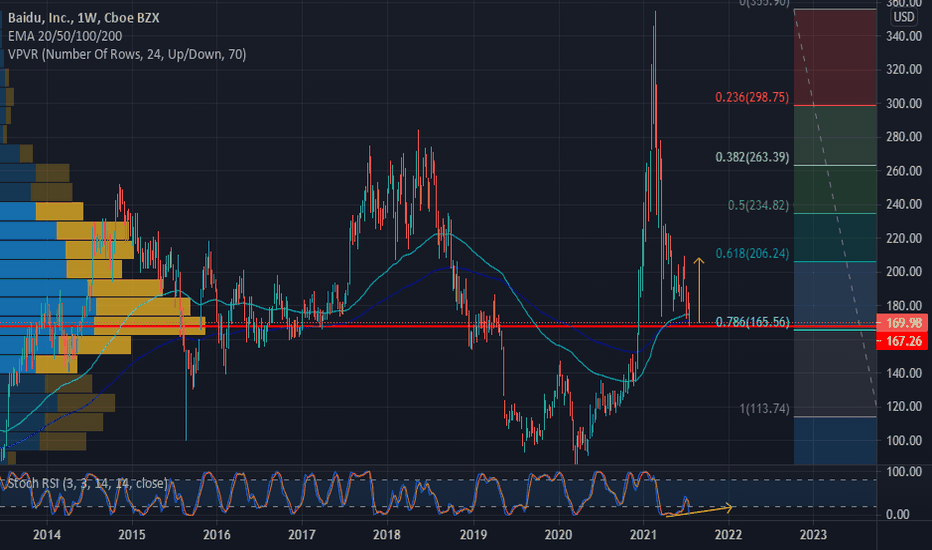932x550 pixels.
Task: Click the 2023 time axis label
Action: tap(813, 535)
